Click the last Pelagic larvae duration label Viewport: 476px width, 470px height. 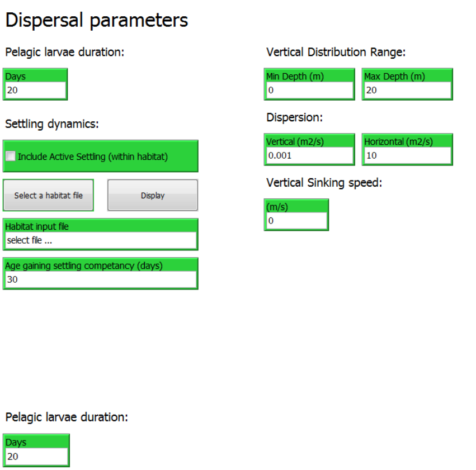[67, 417]
